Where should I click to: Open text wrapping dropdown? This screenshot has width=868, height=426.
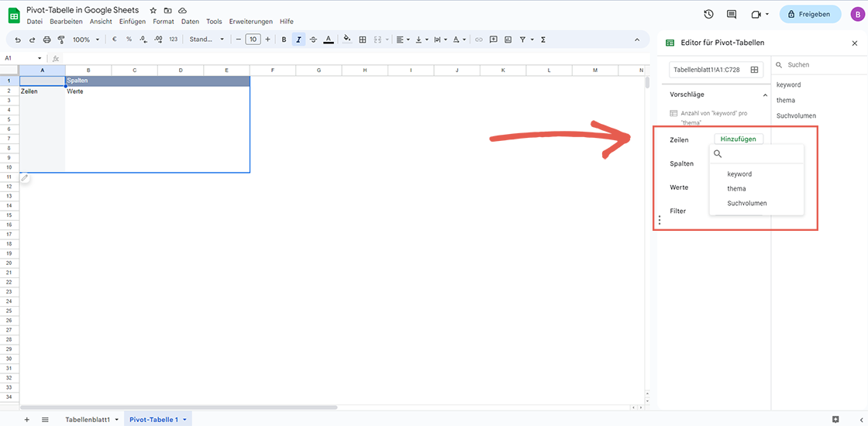[440, 40]
